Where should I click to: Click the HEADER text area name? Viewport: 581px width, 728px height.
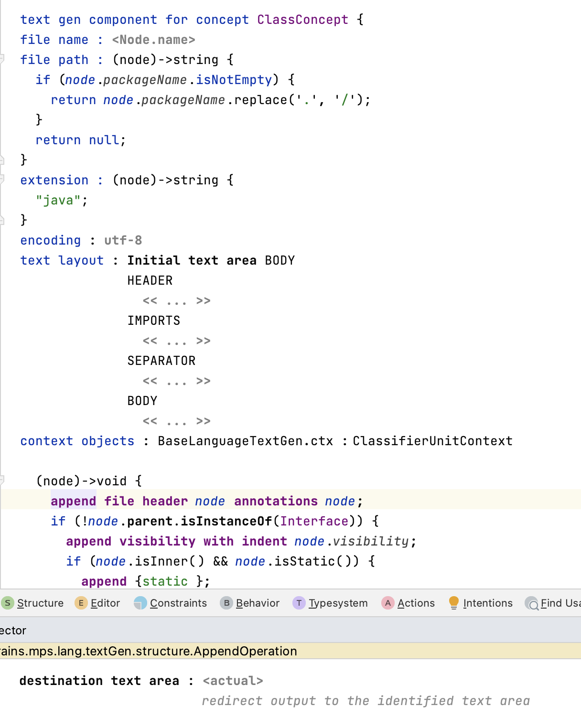coord(150,280)
